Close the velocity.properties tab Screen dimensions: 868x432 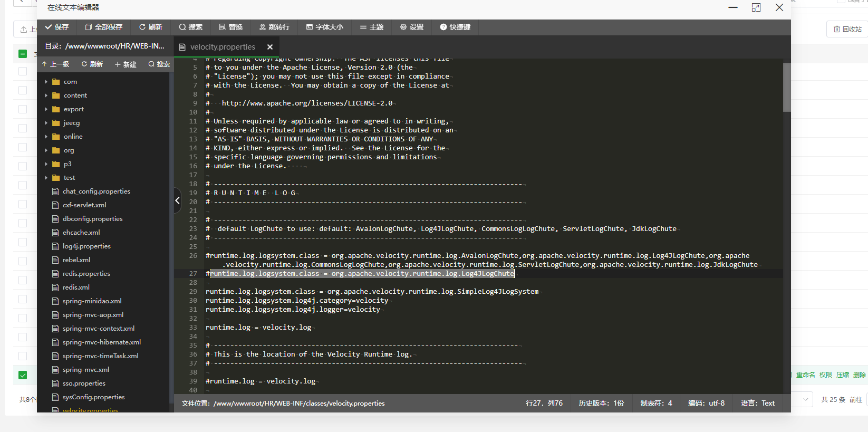point(270,47)
